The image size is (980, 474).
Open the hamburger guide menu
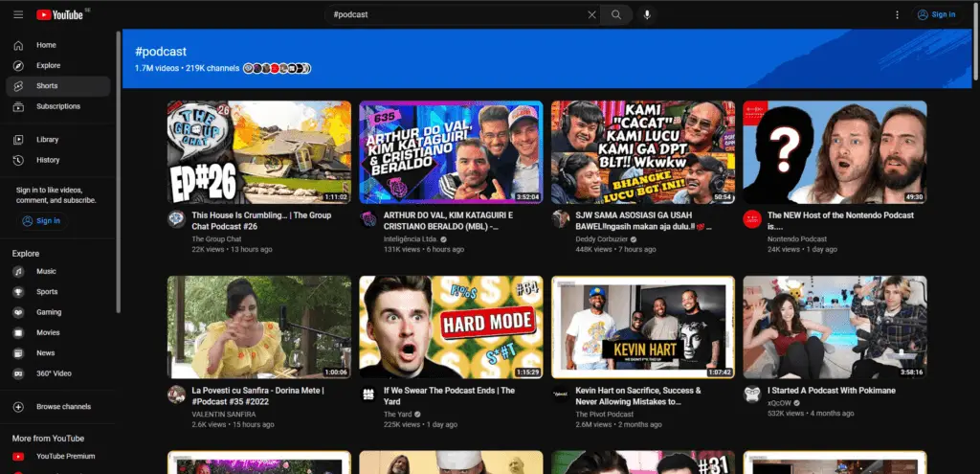(x=18, y=14)
